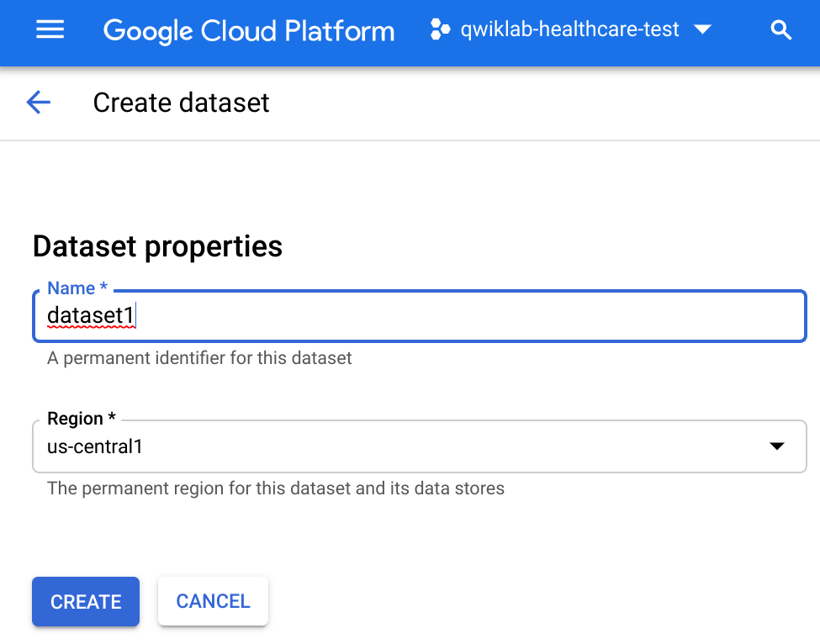The width and height of the screenshot is (820, 644).
Task: Expand the project picker caret arrow
Action: pyautogui.click(x=701, y=30)
